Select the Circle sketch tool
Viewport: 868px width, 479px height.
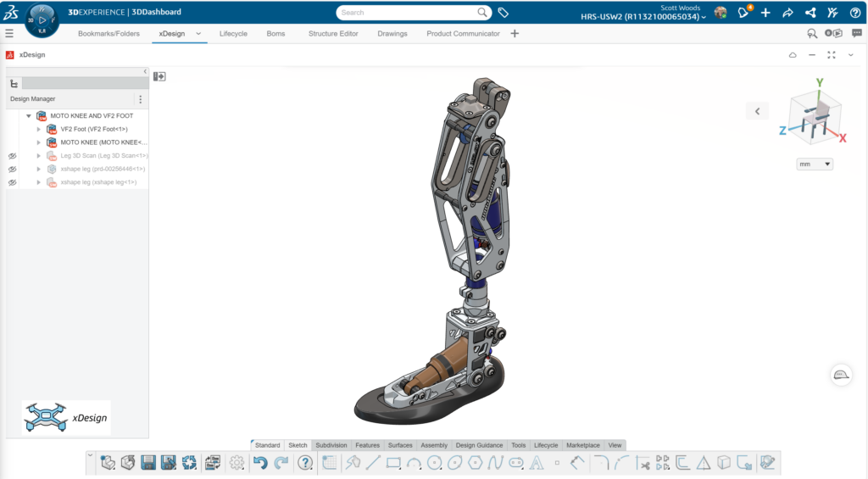coord(435,462)
